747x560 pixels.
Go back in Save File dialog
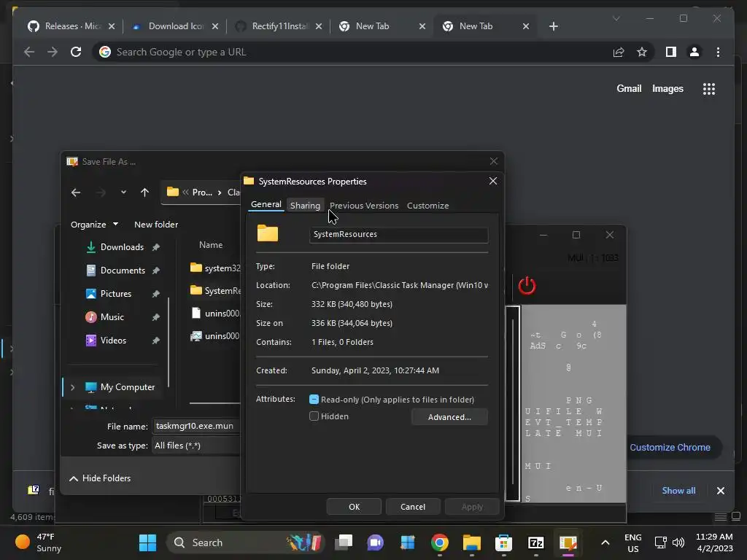click(76, 192)
